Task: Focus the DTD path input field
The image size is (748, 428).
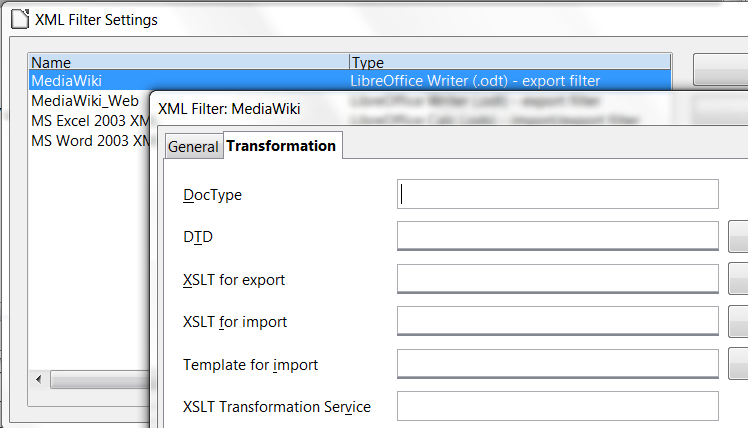Action: 557,236
